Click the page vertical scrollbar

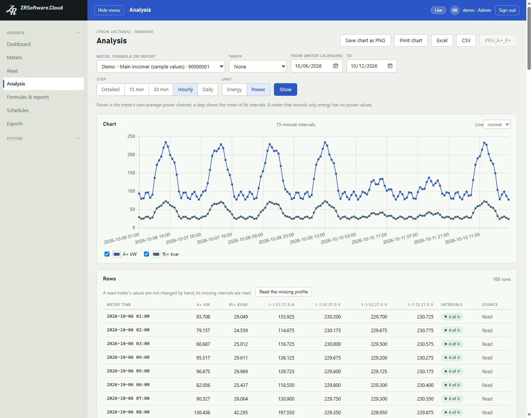[x=529, y=38]
